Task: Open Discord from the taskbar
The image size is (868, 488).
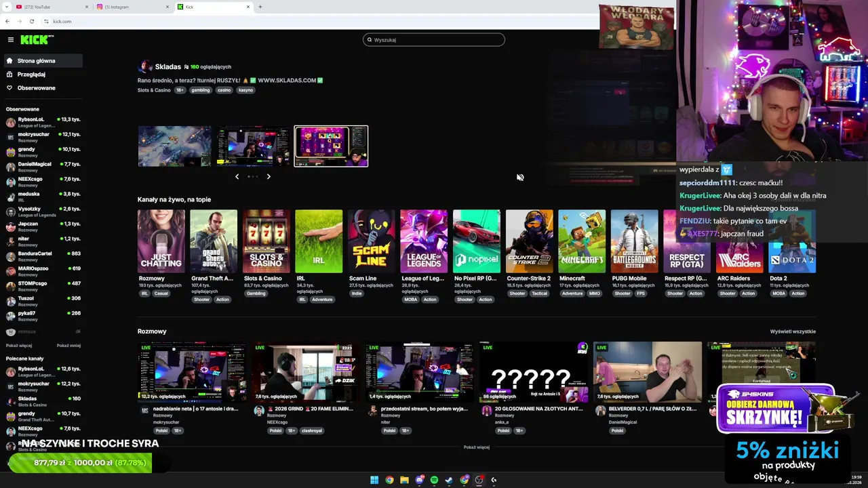Action: click(x=420, y=480)
